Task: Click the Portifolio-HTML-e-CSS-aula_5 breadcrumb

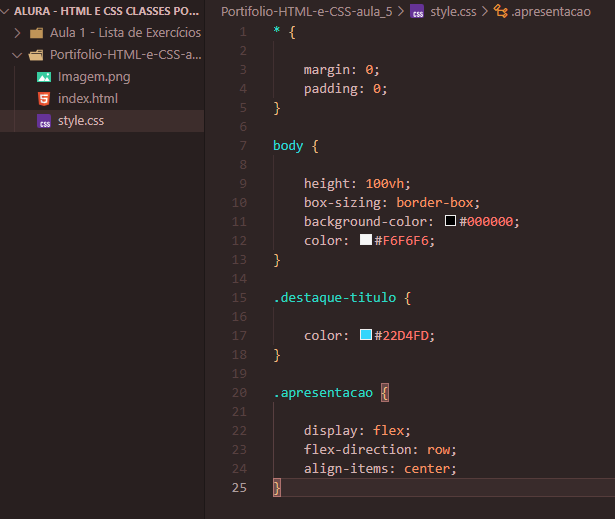Action: click(x=306, y=12)
